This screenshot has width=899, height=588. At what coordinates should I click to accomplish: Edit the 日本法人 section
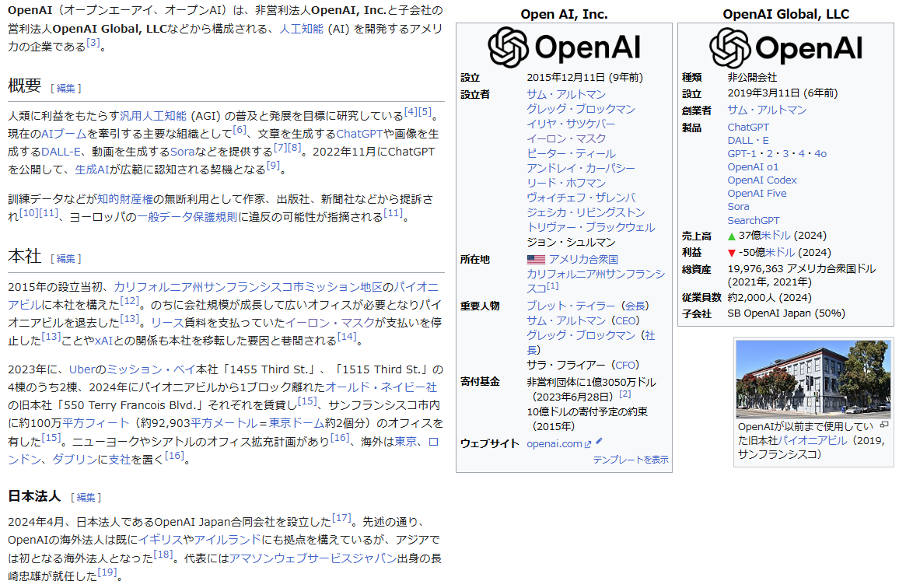tap(86, 497)
